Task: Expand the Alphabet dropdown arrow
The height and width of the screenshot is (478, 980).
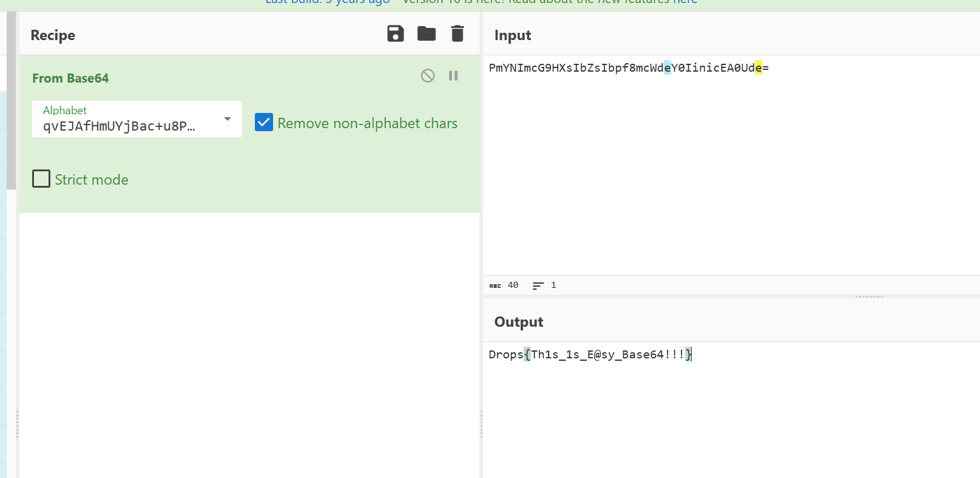Action: pyautogui.click(x=228, y=119)
